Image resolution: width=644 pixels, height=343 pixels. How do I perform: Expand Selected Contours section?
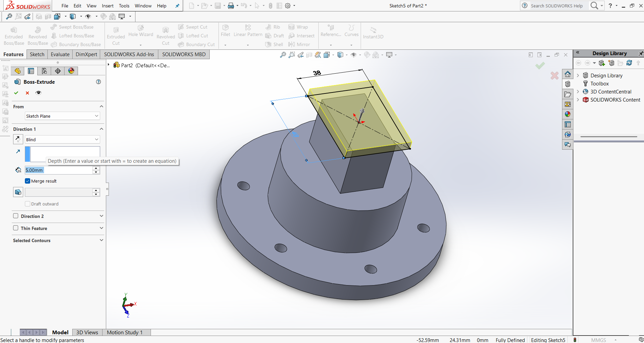click(101, 240)
